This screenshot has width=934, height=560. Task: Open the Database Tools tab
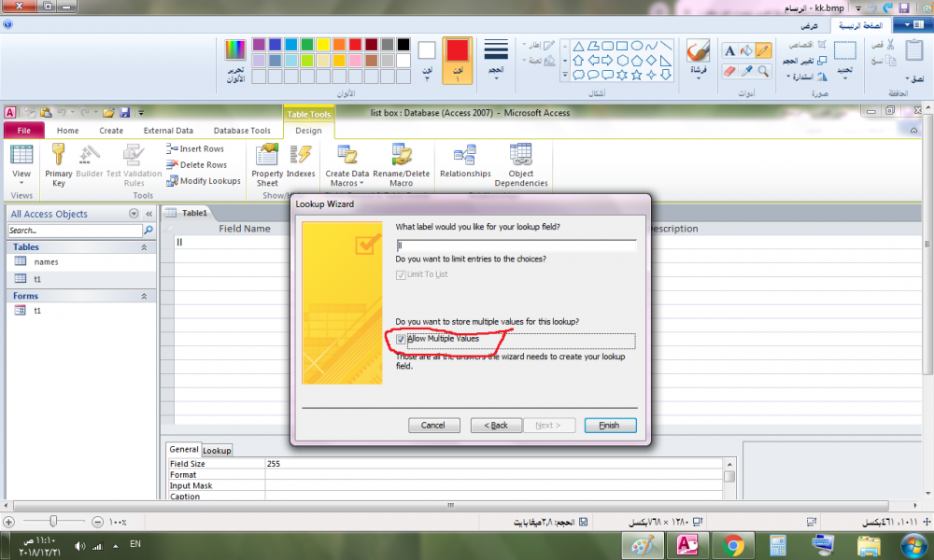click(x=242, y=131)
